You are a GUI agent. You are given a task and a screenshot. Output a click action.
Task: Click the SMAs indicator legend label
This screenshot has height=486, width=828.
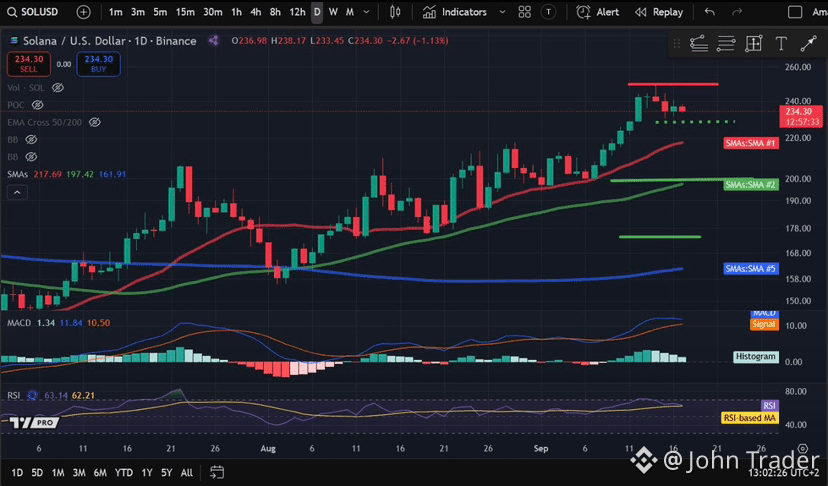17,174
